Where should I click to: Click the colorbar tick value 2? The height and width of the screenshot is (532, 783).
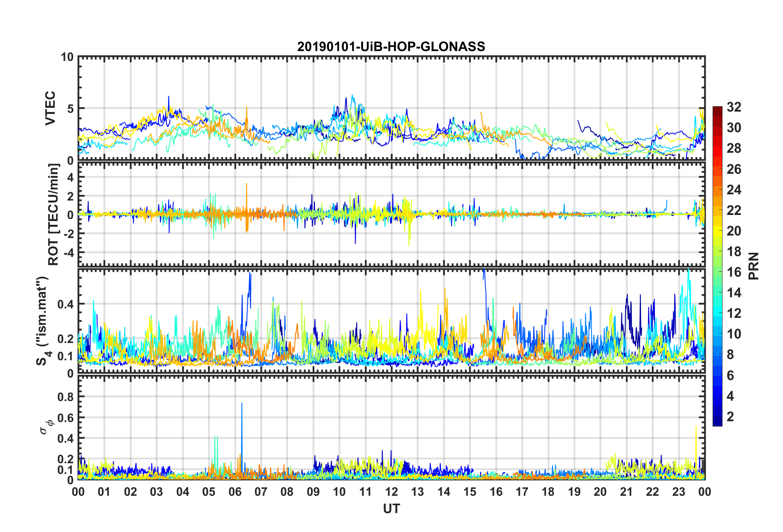730,417
